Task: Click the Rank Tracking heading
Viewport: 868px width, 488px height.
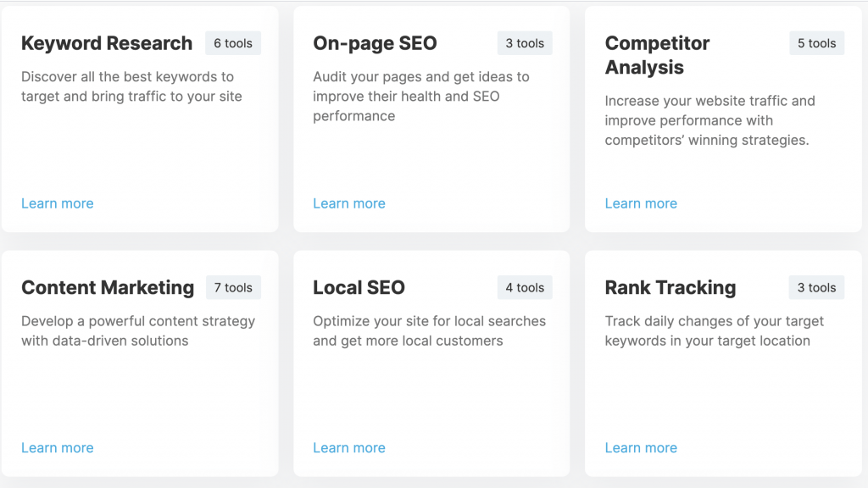Action: (670, 288)
